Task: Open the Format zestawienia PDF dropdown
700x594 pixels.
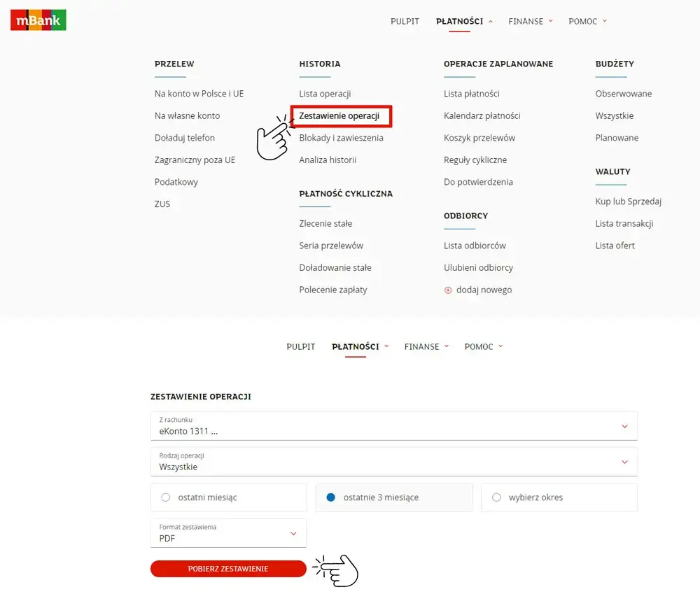Action: click(x=228, y=533)
